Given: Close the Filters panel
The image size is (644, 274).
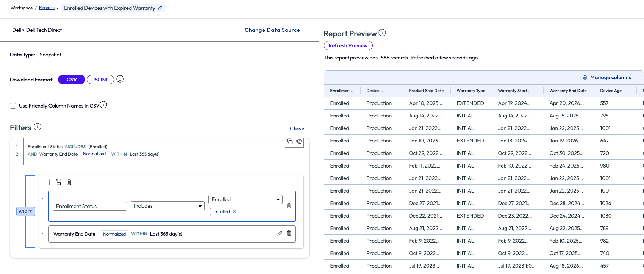Looking at the screenshot, I should point(297,128).
